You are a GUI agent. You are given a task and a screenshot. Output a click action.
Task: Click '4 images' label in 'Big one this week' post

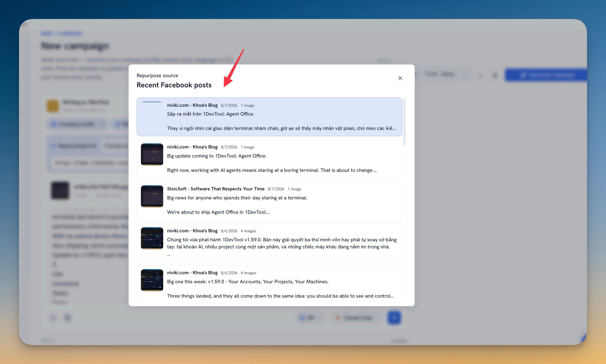coord(248,273)
